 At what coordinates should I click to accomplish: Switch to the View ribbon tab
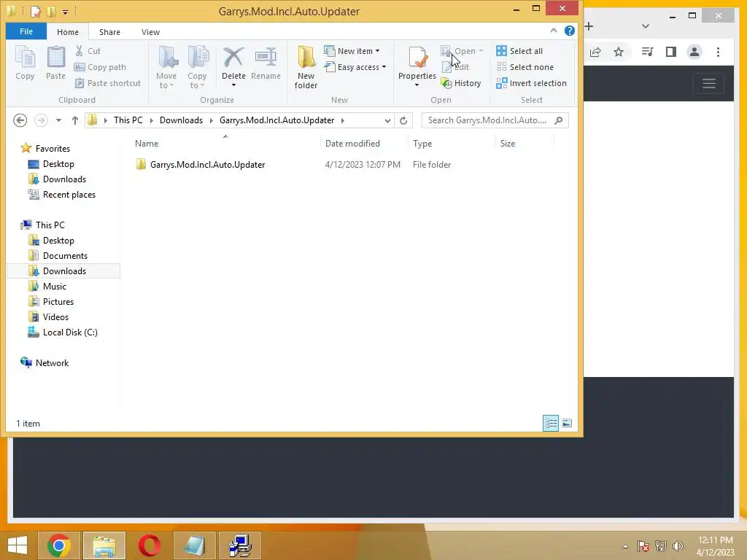tap(150, 32)
